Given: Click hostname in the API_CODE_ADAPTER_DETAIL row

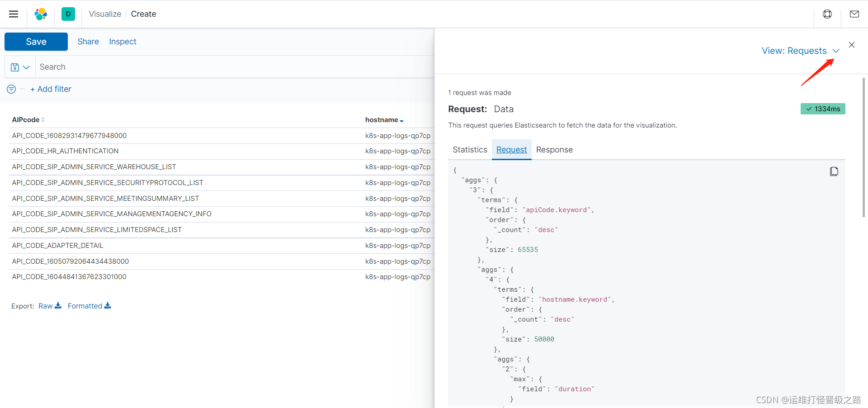Looking at the screenshot, I should 398,246.
